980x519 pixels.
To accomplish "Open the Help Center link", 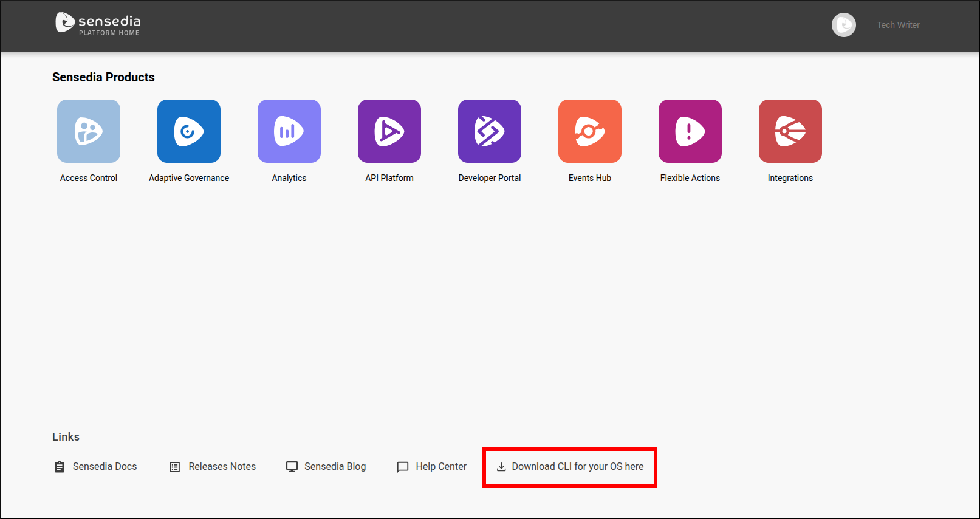I will tap(441, 466).
